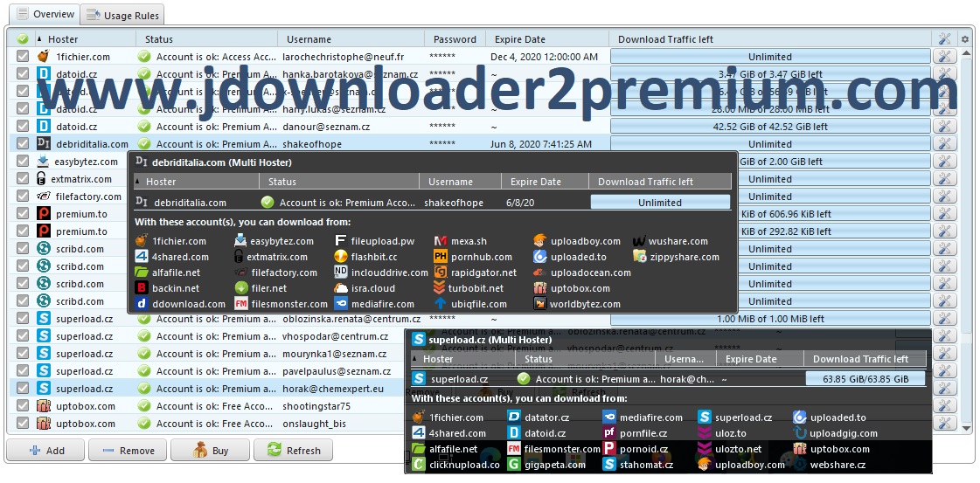Sort main table by Expire Date column

547,39
